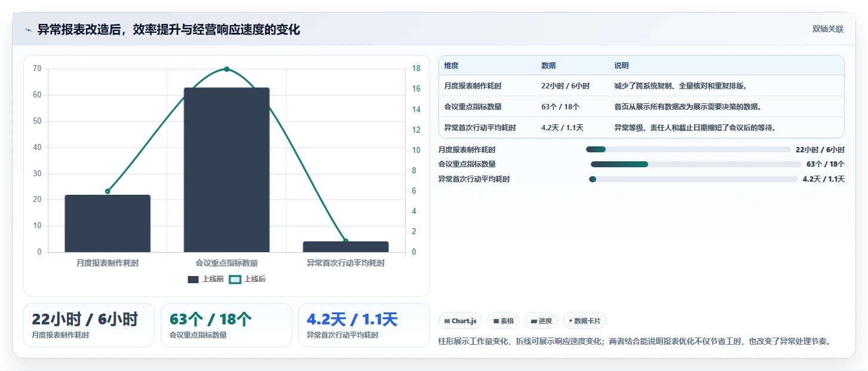
Task: Click the 异常首次行动平均耗时 progress bar
Action: 693,179
